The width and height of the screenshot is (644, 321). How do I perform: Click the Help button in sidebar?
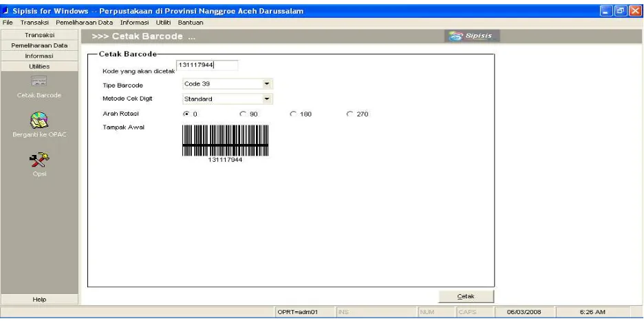coord(39,300)
